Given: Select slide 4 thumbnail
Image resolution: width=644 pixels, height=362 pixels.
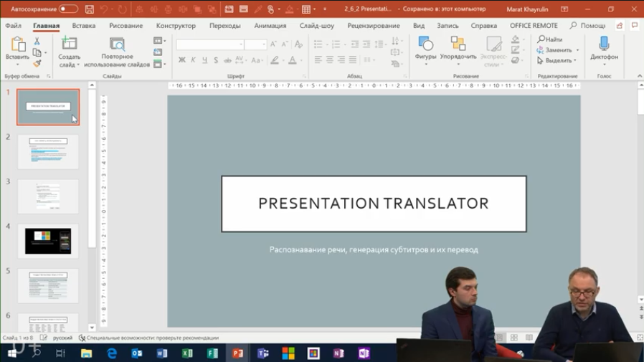Looking at the screenshot, I should [x=48, y=241].
